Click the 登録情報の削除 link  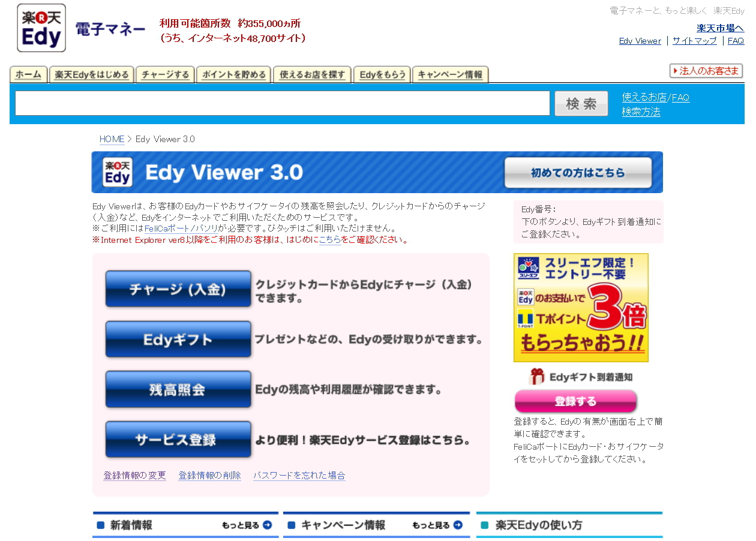[209, 476]
